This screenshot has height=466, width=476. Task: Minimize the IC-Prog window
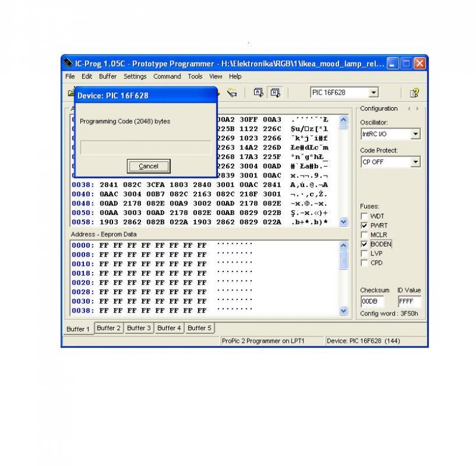point(392,64)
